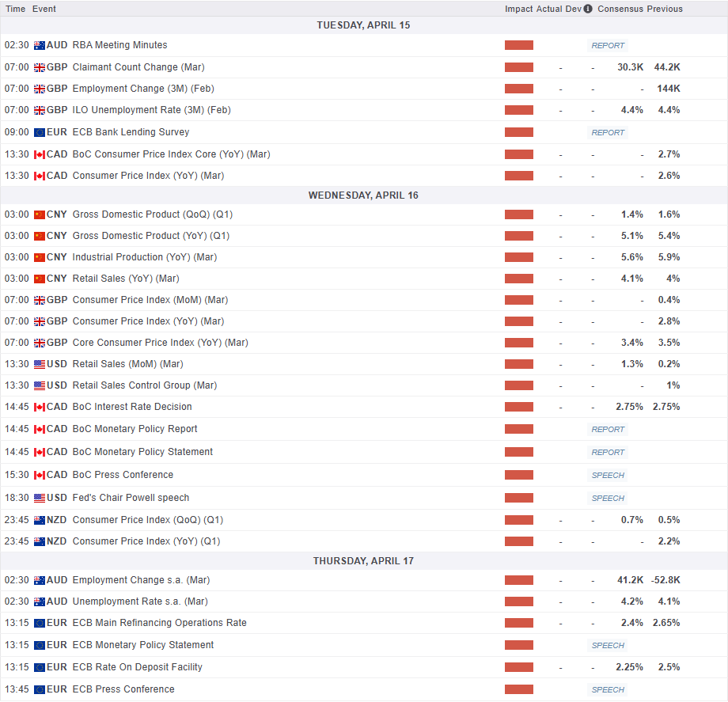Click the New Zealand flag beside Consumer Price Index (QoQ)
This screenshot has height=702, width=728.
(40, 520)
